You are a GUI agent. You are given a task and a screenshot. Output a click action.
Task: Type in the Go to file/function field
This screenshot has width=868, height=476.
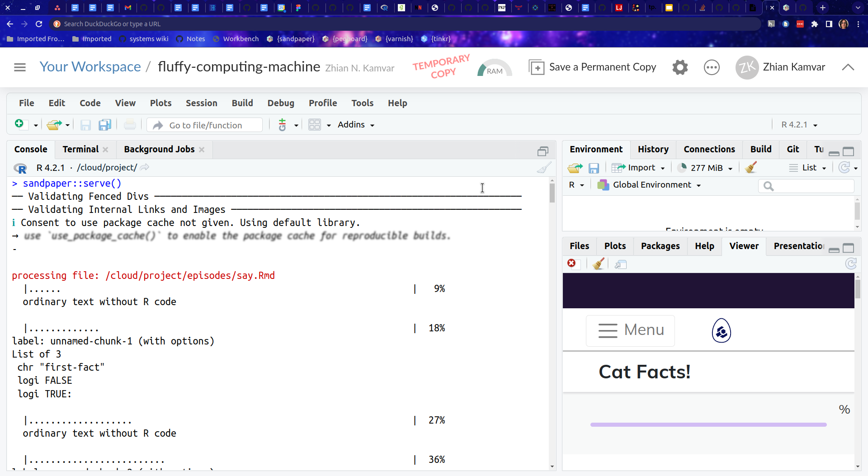(206, 125)
